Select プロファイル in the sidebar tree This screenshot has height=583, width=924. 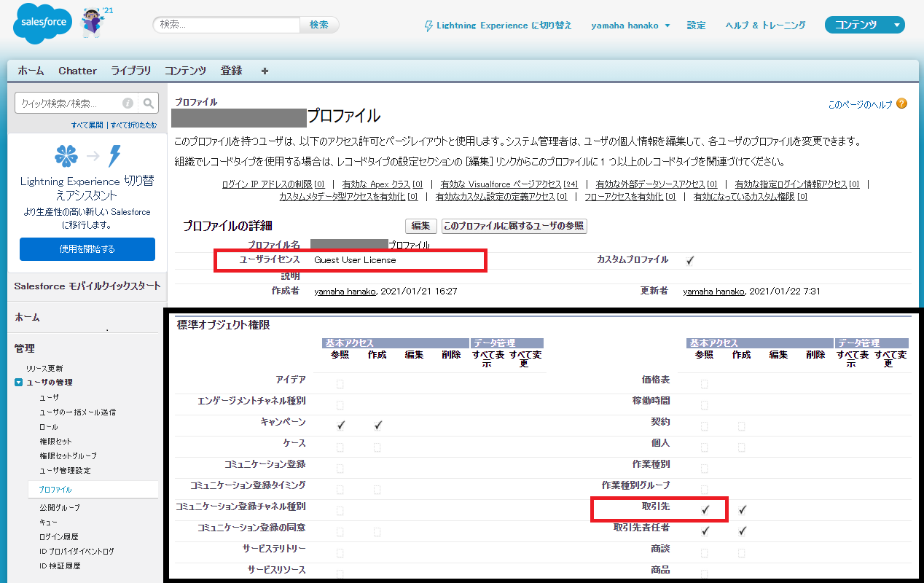coord(55,490)
